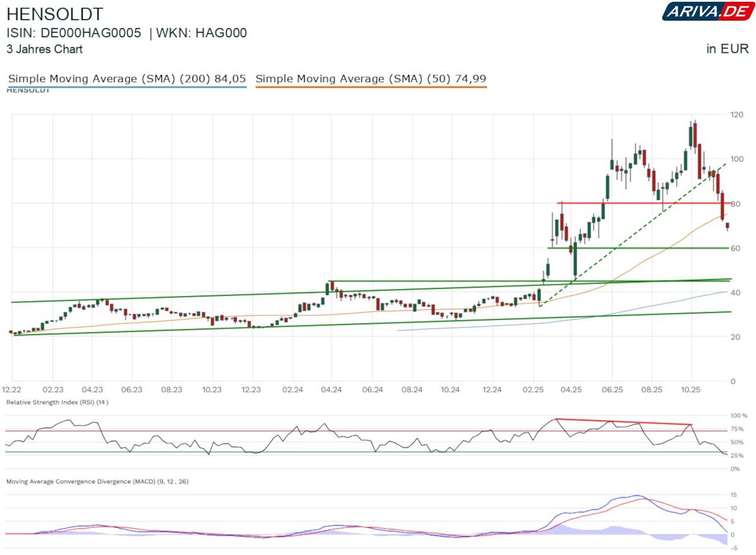Viewport: 756px width, 555px height.
Task: Click the 0% RSI axis label
Action: (x=736, y=469)
